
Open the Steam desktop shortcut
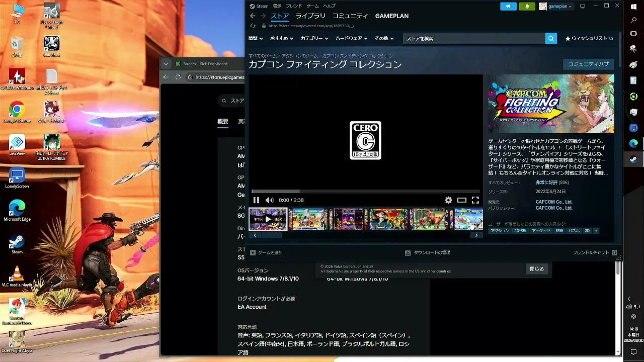(17, 243)
